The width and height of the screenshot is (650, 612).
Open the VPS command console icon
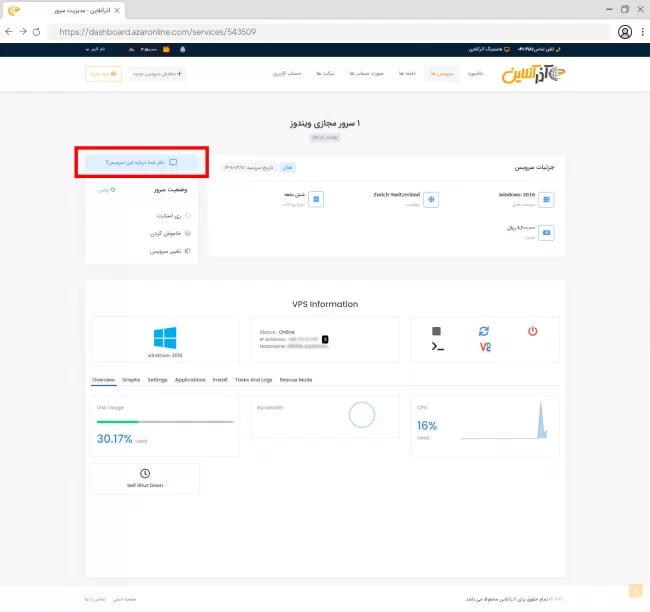click(437, 347)
